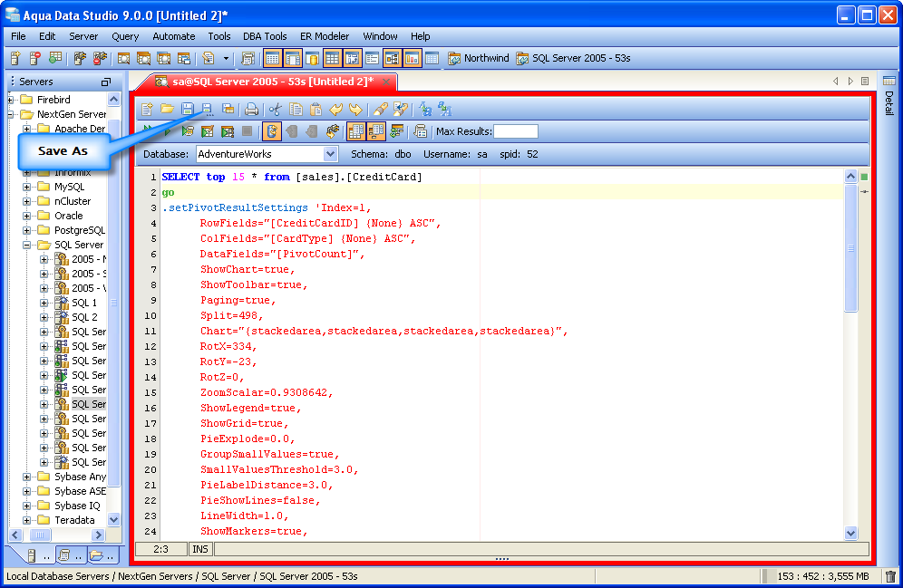The width and height of the screenshot is (903, 588).
Task: Click the Execute Edit icon with pencil
Action: pos(208,131)
